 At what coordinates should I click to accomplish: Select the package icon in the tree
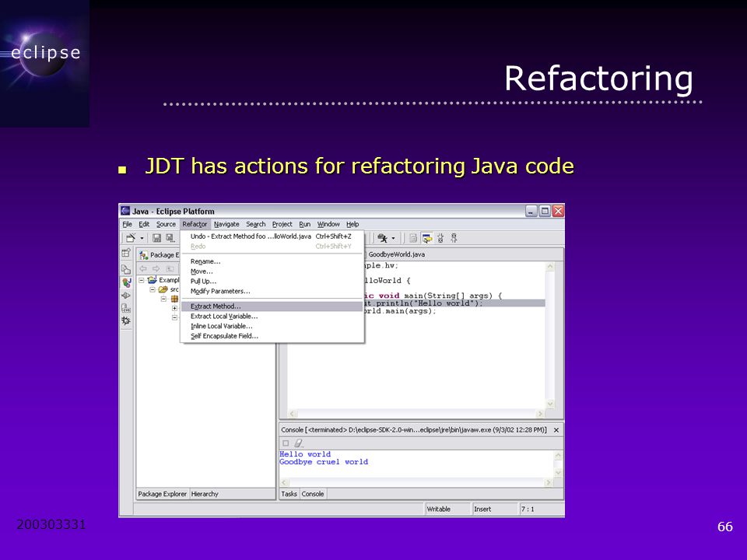[x=174, y=299]
